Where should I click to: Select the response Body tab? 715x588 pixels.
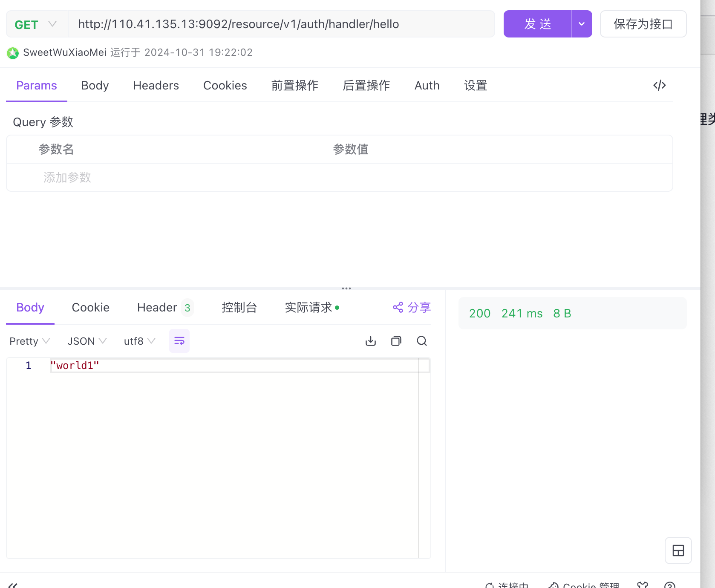30,308
